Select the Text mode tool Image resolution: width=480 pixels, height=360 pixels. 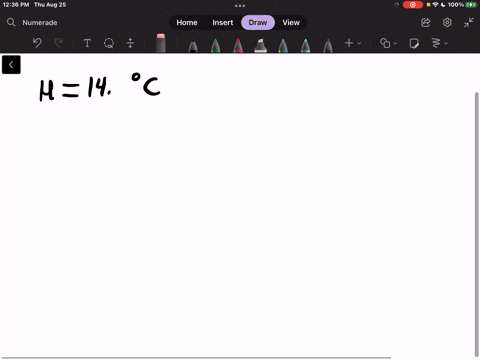pos(87,43)
